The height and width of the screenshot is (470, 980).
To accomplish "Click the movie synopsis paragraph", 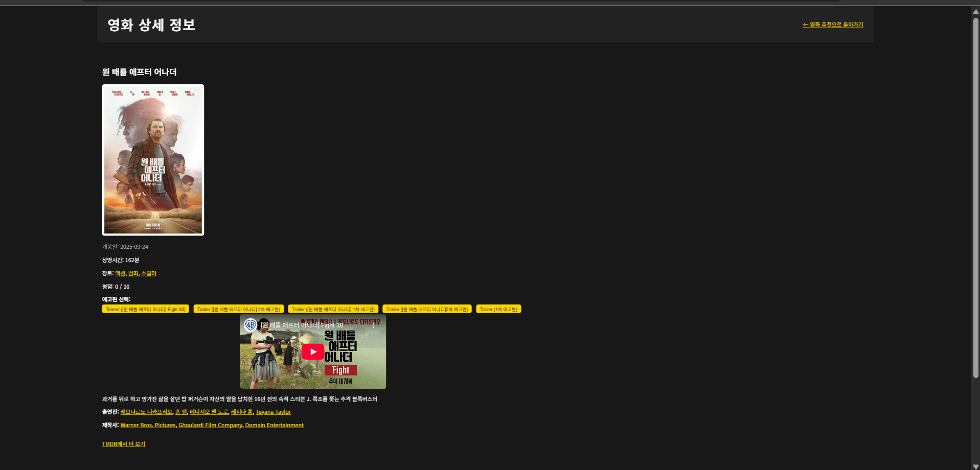I will point(239,399).
